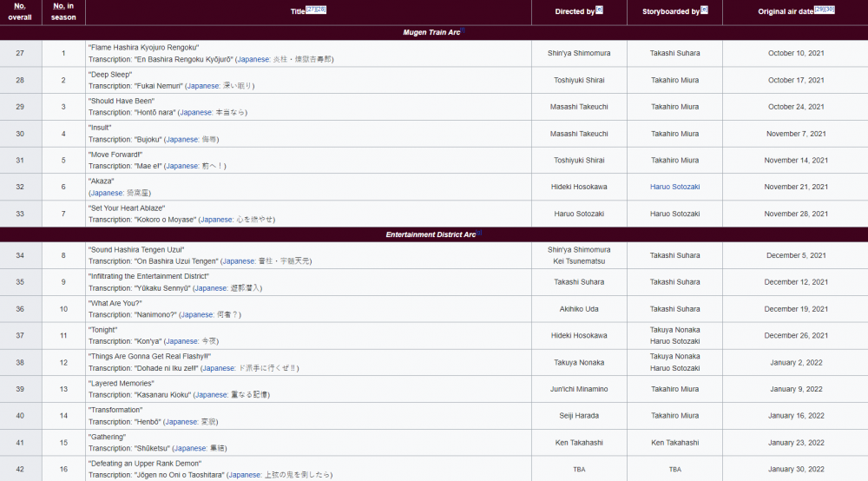Open Japanese link in "Tonight" row
The width and height of the screenshot is (868, 481).
[182, 341]
